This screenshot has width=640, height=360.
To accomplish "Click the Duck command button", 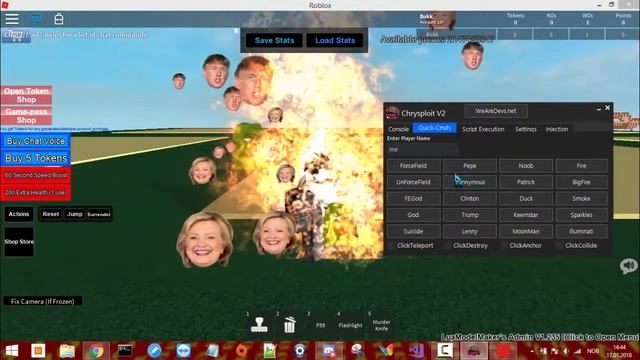I will (x=526, y=198).
